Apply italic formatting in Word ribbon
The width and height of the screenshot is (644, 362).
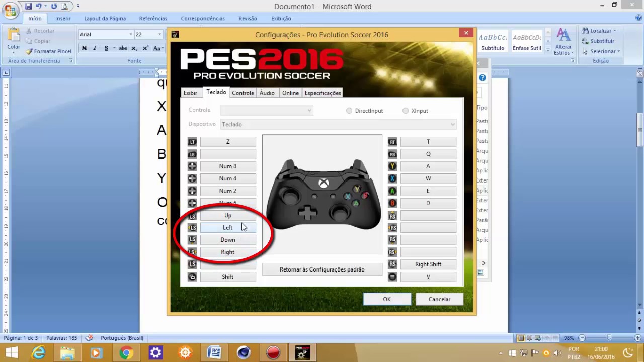(95, 48)
